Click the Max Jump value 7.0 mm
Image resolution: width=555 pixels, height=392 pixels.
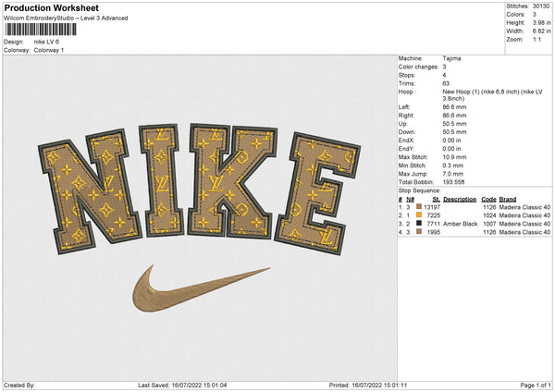(x=453, y=174)
